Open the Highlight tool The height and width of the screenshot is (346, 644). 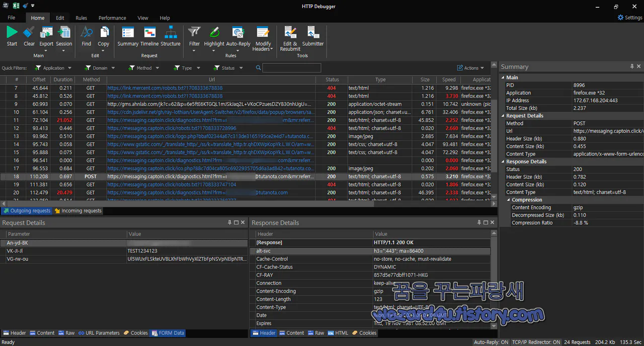(x=214, y=35)
